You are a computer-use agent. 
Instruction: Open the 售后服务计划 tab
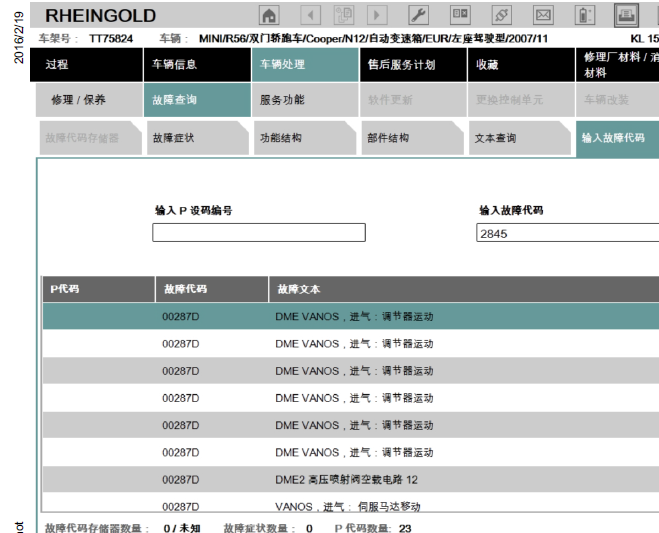coord(413,64)
